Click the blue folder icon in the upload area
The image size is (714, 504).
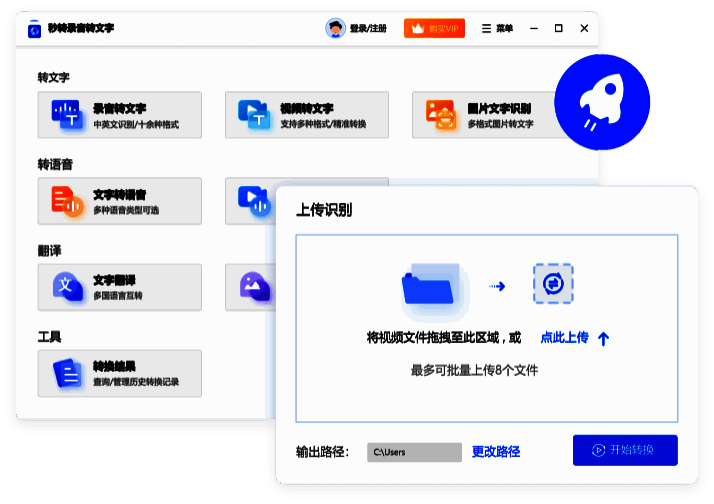pos(430,285)
